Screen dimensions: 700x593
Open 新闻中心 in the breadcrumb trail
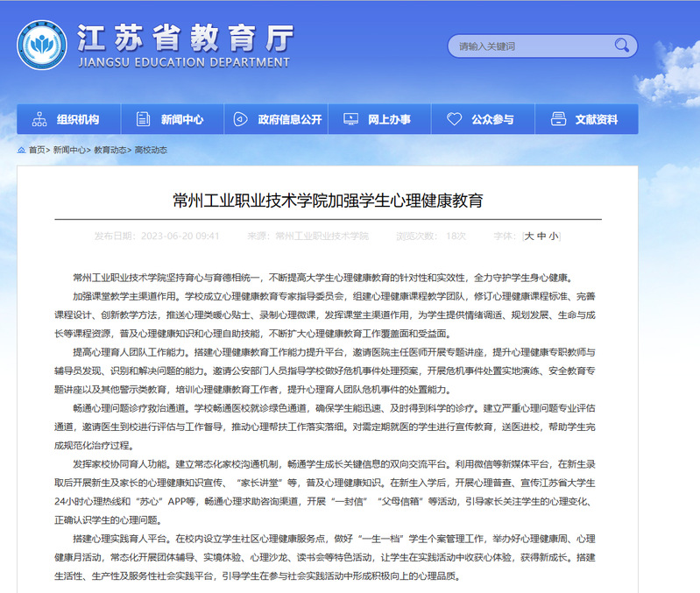70,150
